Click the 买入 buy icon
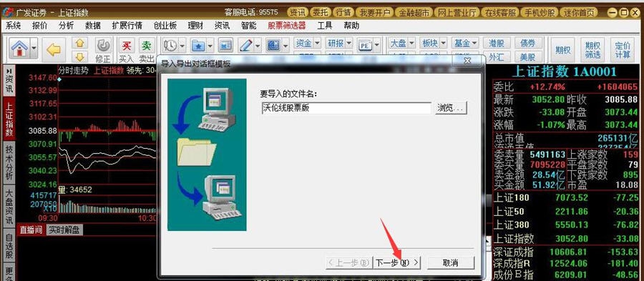This screenshot has height=281, width=644. click(127, 49)
